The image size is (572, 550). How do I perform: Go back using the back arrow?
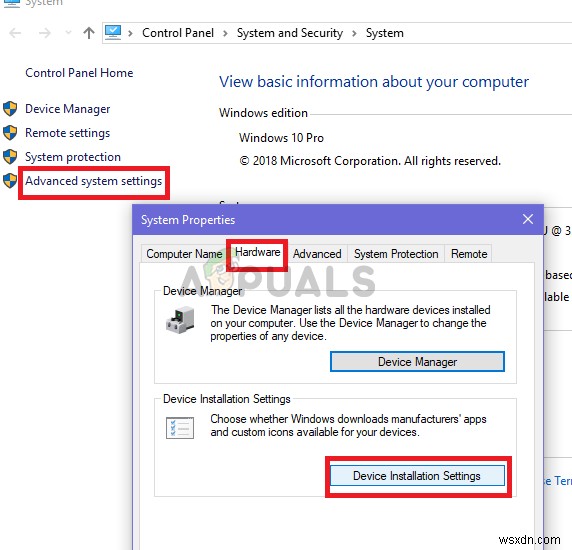[x=15, y=33]
